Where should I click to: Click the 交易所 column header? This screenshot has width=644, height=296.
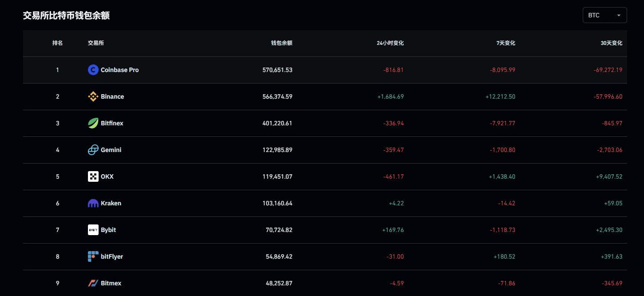[96, 43]
